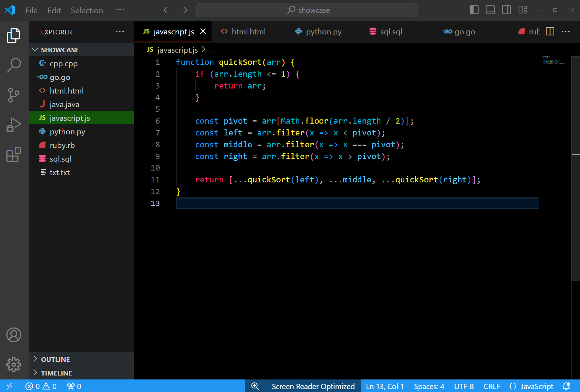Switch to the ruby tab
The width and height of the screenshot is (580, 392).
529,32
